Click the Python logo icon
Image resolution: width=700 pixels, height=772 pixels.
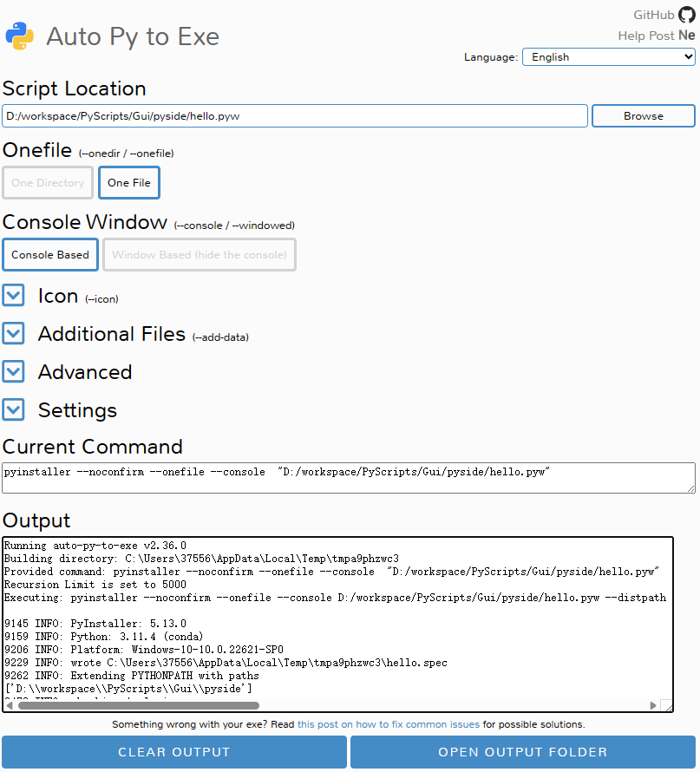click(x=20, y=36)
